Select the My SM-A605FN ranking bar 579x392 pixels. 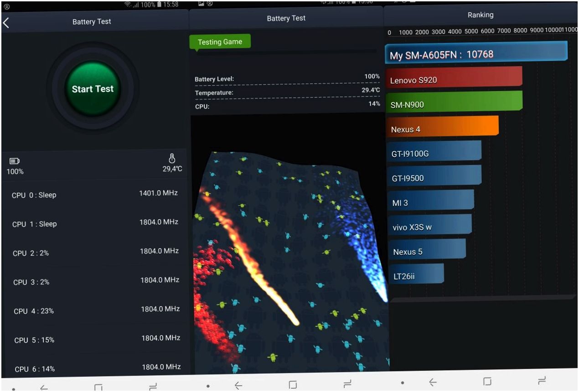(476, 52)
